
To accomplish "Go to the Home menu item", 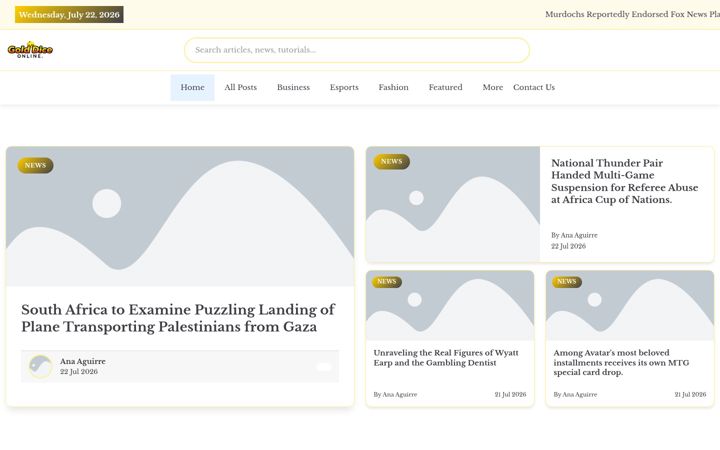I will tap(192, 87).
